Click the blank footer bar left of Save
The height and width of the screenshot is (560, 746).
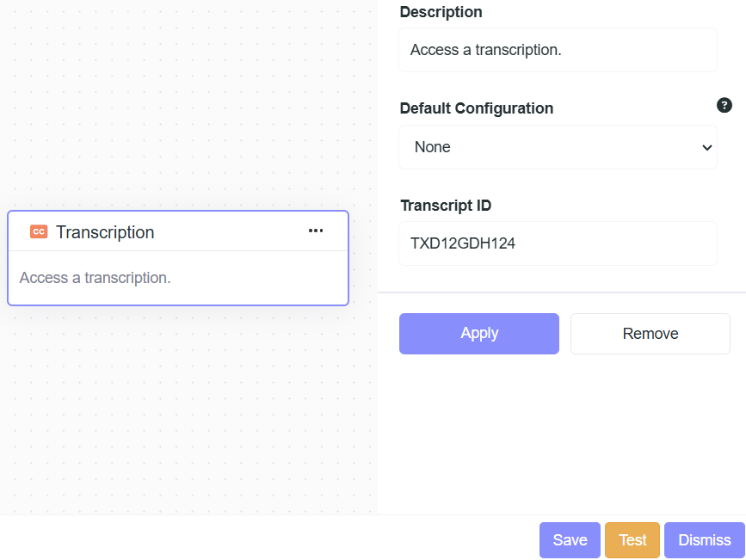[258, 538]
